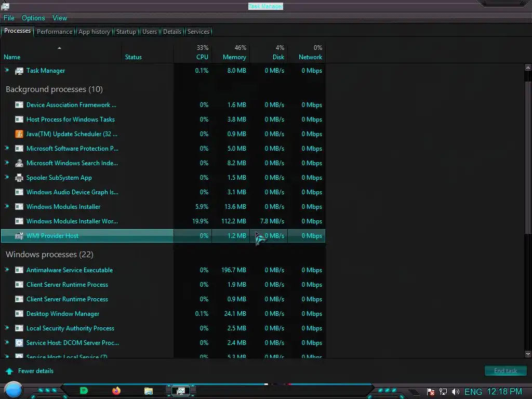Viewport: 532px width, 399px height.
Task: Click the Windows Modules Installer Worker icon
Action: pos(19,221)
